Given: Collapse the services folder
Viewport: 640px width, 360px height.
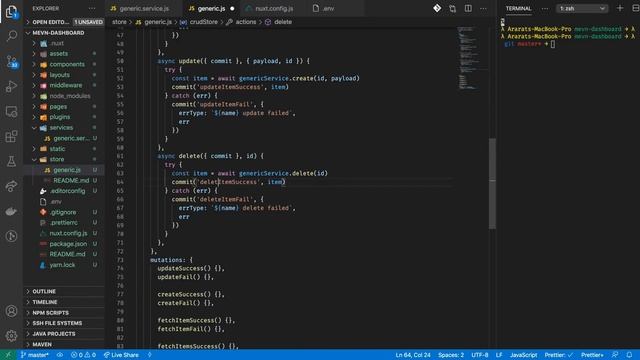Looking at the screenshot, I should (61, 128).
